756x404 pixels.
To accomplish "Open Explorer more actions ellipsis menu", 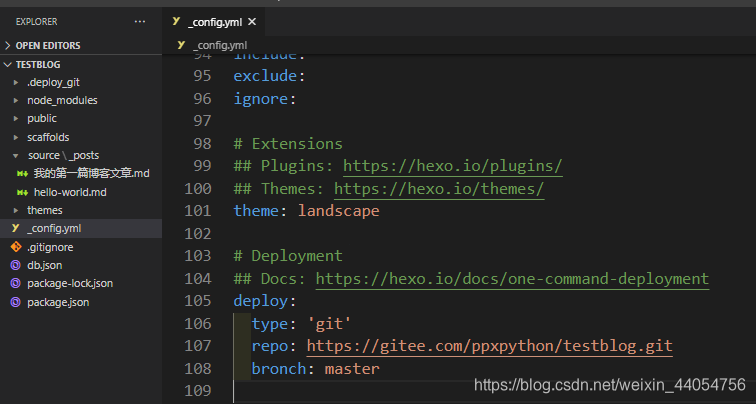I will [140, 22].
